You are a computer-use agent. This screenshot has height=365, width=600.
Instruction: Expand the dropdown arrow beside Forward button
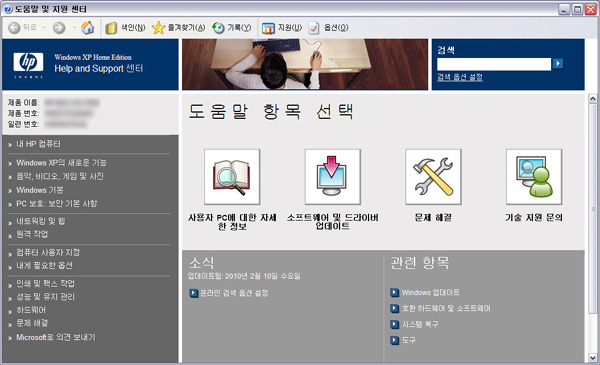click(74, 28)
